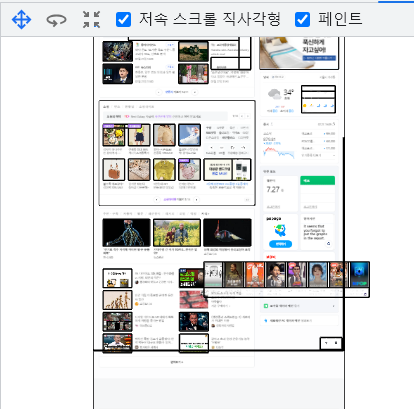Select the evolution of man thumbnail
Image resolution: width=414 pixels, height=409 pixels.
pos(117,300)
